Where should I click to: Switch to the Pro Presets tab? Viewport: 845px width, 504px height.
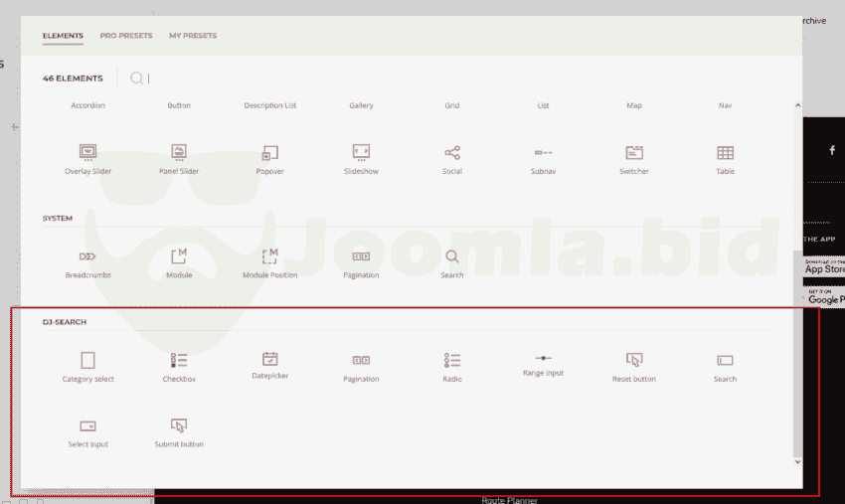pos(126,36)
